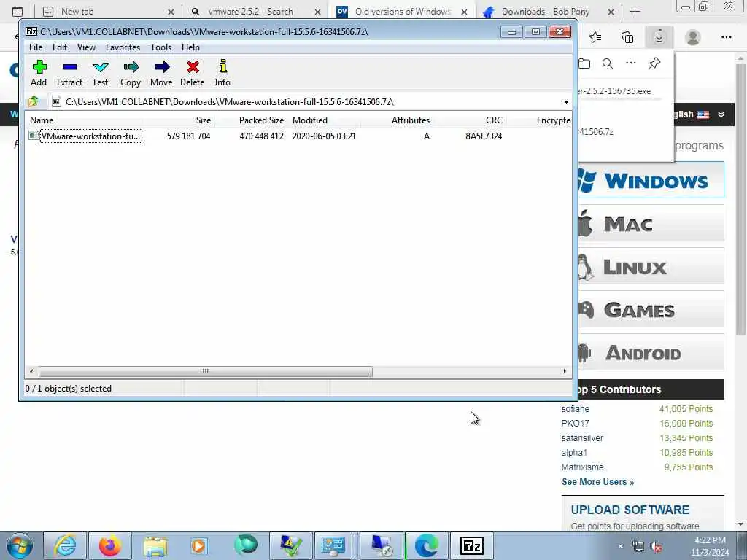The width and height of the screenshot is (747, 560).
Task: Click the browser page vertical scrollbar
Action: click(741, 200)
